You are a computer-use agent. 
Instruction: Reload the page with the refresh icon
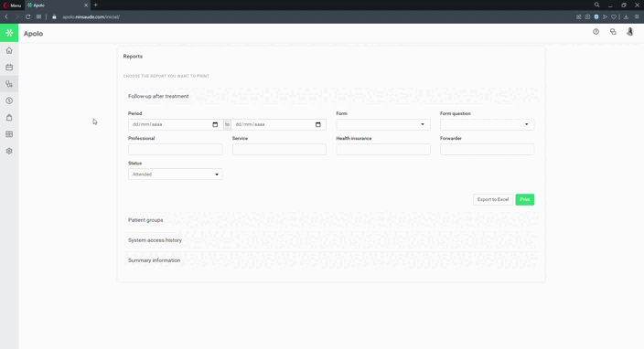[x=28, y=16]
